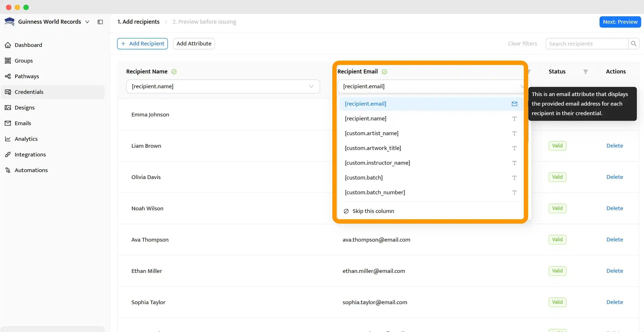Click the Add Attribute button
This screenshot has width=644, height=332.
point(194,43)
